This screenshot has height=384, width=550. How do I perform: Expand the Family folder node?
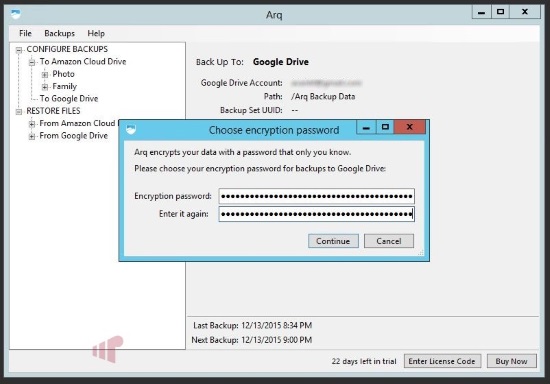tap(45, 87)
